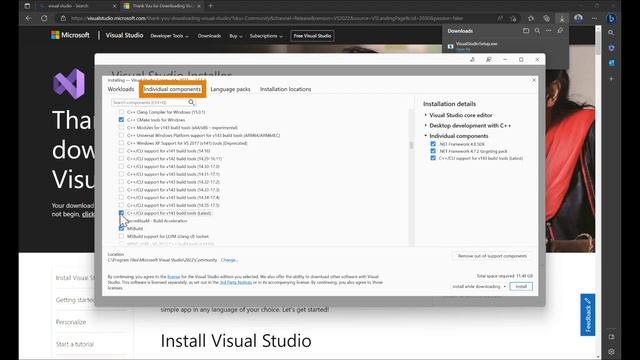This screenshot has height=360, width=640.
Task: Click the Downloads toolbar icon in Edge
Action: coord(562,18)
